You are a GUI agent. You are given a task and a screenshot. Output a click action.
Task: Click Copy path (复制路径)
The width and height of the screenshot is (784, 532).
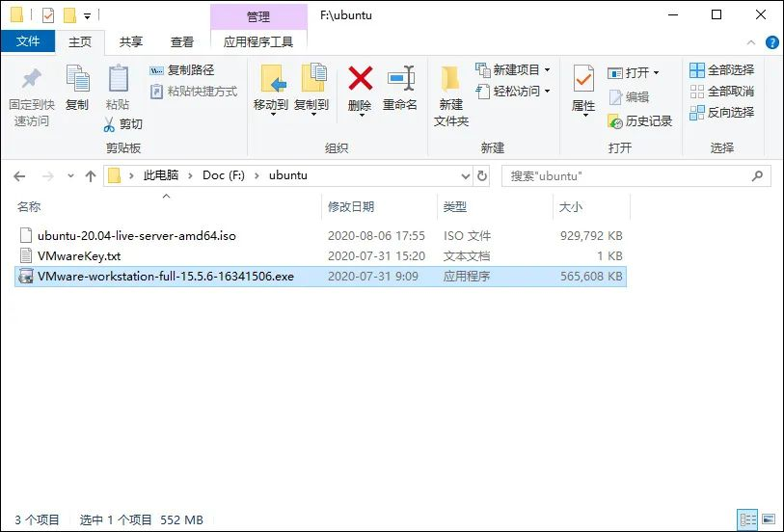click(182, 70)
